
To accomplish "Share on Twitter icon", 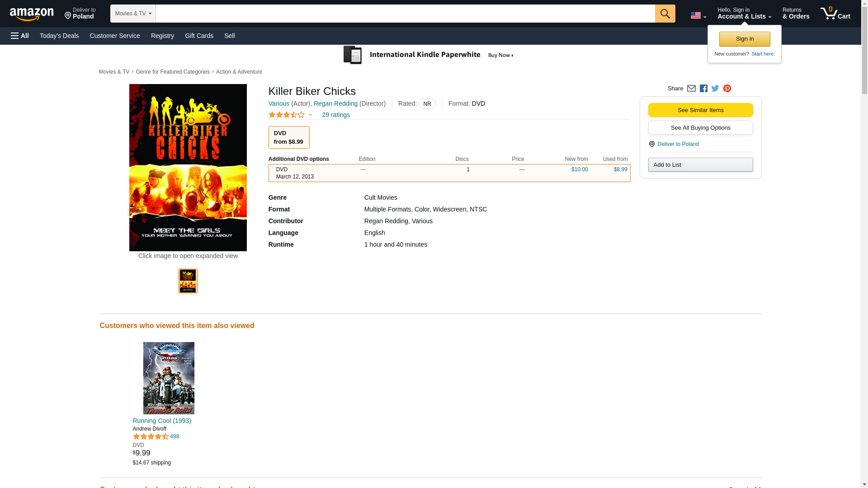I will coord(715,89).
